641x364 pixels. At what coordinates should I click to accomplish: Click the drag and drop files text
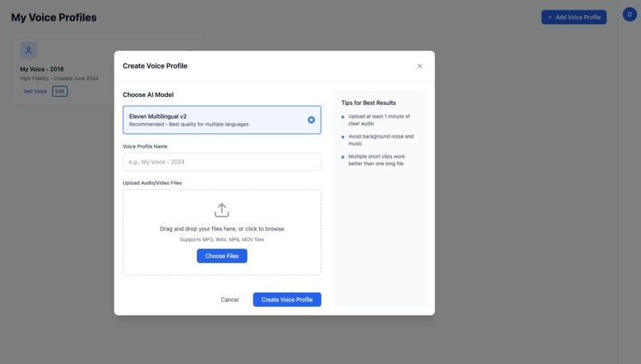point(222,229)
